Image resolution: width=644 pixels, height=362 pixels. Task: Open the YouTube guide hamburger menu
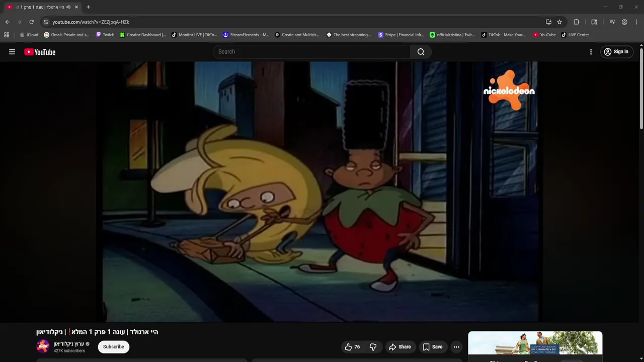click(x=12, y=52)
